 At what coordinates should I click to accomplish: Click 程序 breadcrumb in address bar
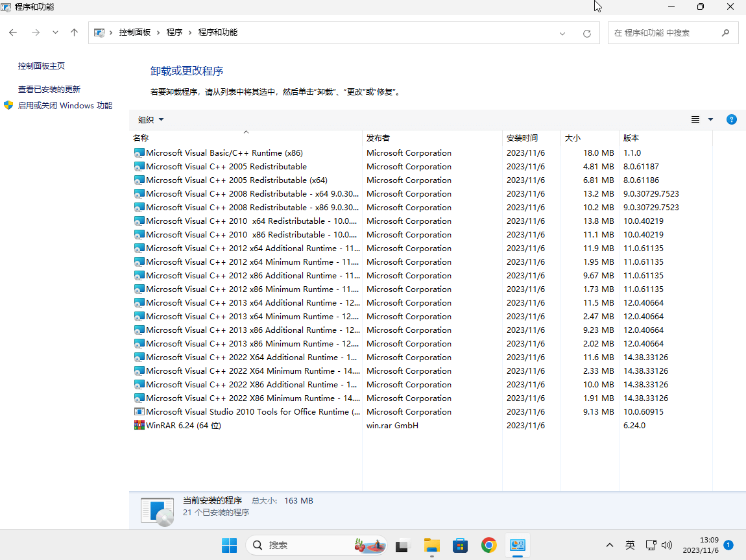coord(174,32)
